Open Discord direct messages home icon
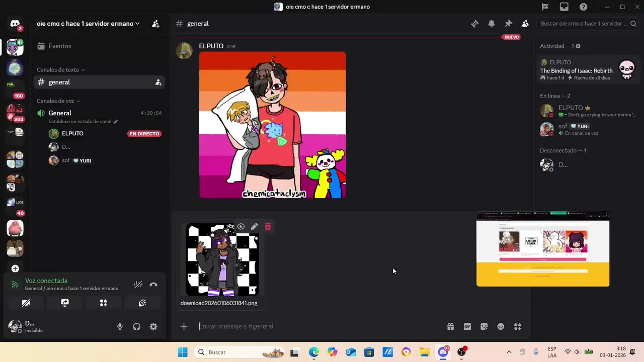This screenshot has height=362, width=644. 15,24
